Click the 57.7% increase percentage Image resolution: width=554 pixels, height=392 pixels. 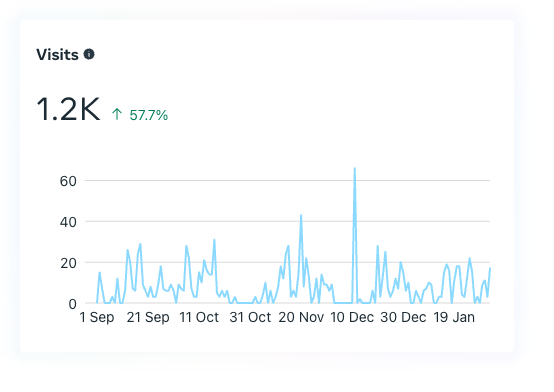point(149,115)
